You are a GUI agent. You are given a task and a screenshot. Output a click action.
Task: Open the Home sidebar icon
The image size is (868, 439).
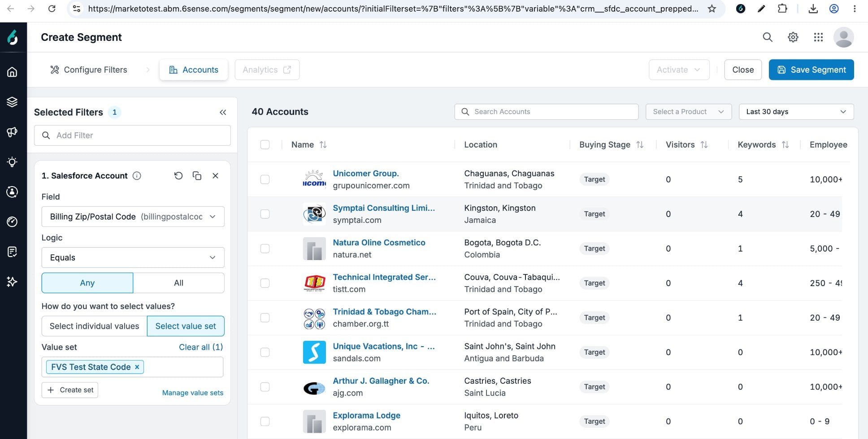click(x=13, y=72)
